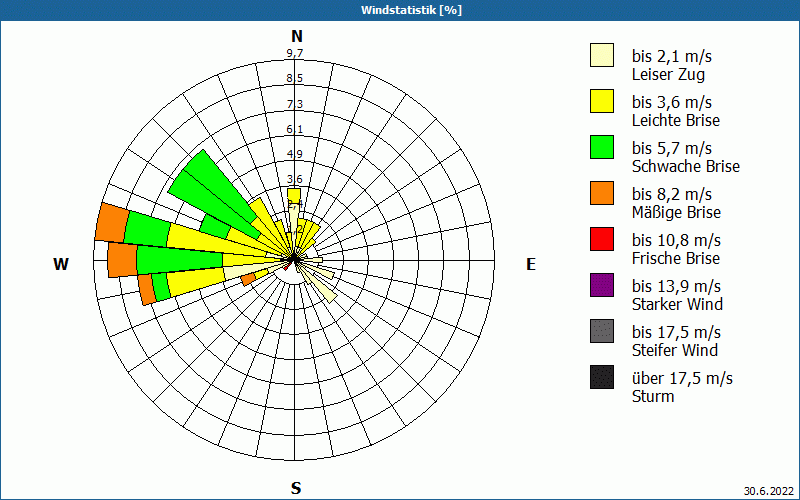This screenshot has width=800, height=500.
Task: Click the 'bis 2,1 m/s' legend text
Action: pyautogui.click(x=671, y=56)
